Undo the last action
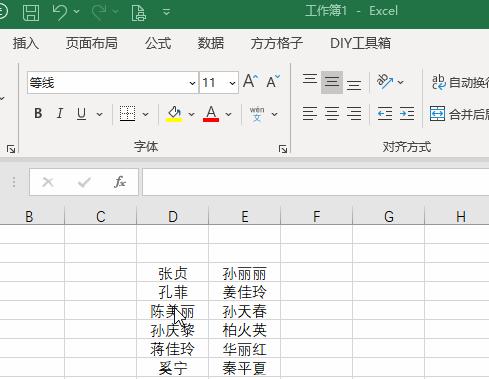 pos(60,12)
